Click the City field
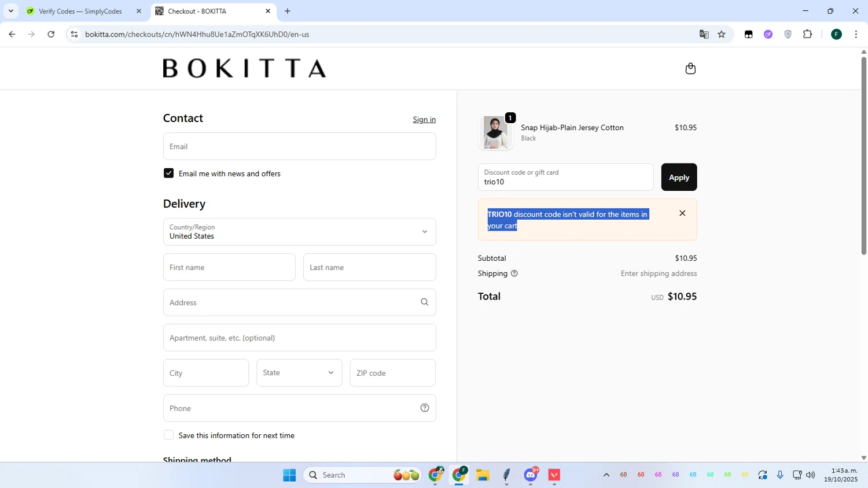The image size is (868, 488). coord(206,373)
